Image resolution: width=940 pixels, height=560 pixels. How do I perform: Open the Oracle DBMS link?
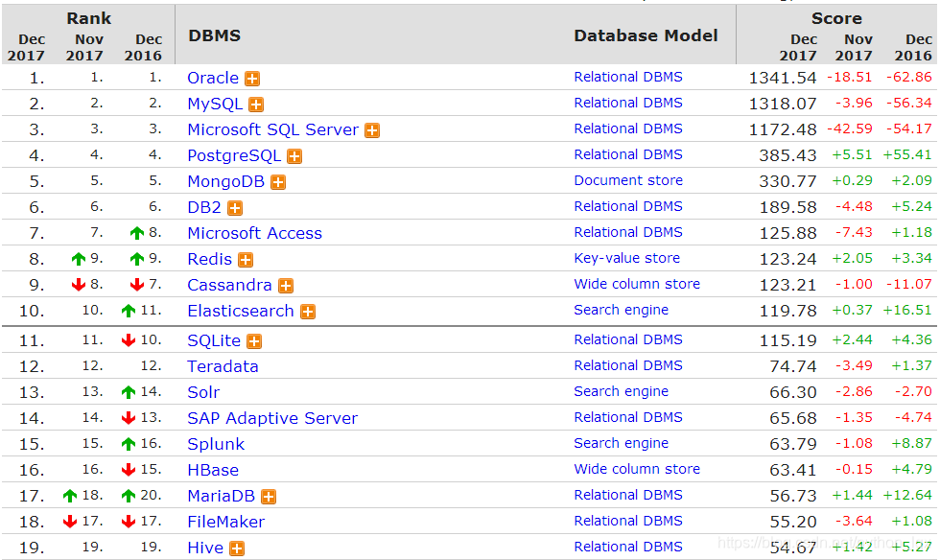pyautogui.click(x=213, y=78)
